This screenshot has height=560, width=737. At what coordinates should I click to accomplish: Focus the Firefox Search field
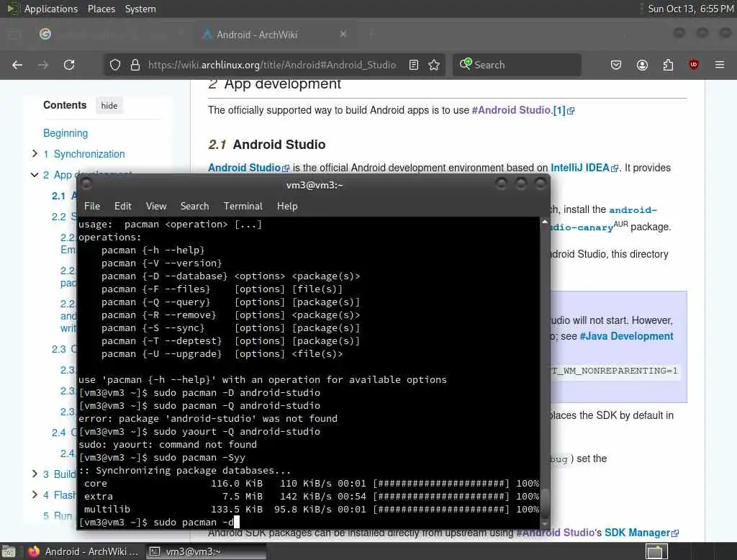tap(517, 65)
